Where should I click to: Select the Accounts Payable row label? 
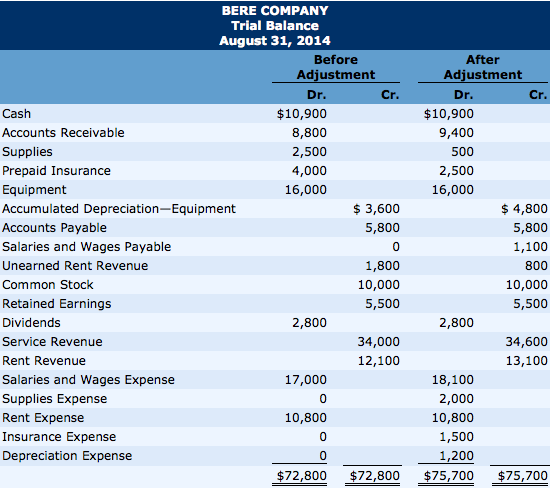click(x=54, y=228)
